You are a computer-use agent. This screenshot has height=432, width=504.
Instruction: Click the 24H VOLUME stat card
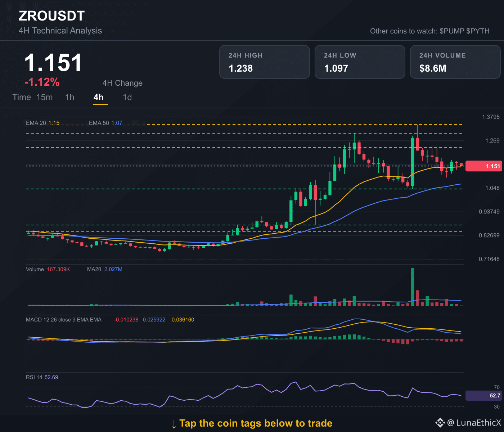pos(455,62)
